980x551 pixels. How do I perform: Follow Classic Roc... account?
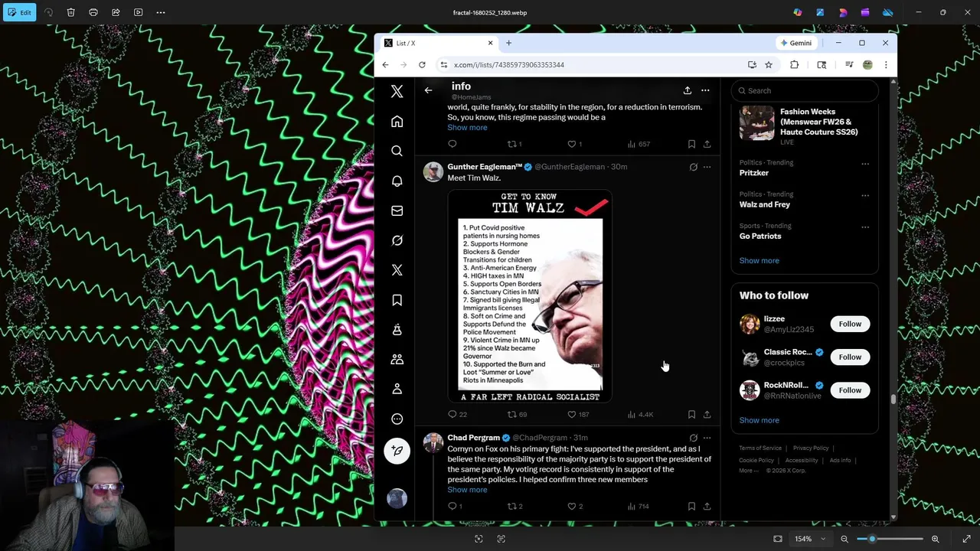coord(850,357)
